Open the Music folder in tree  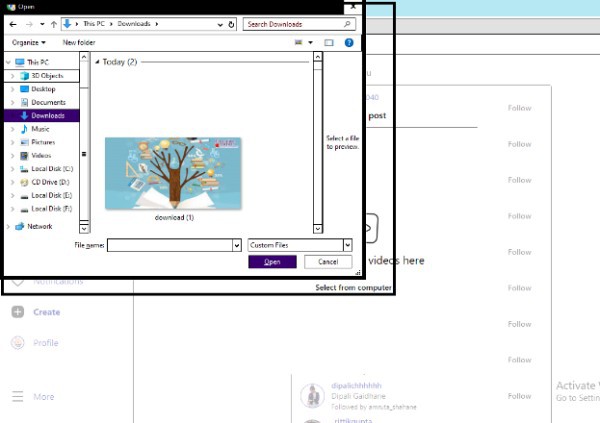pos(40,129)
